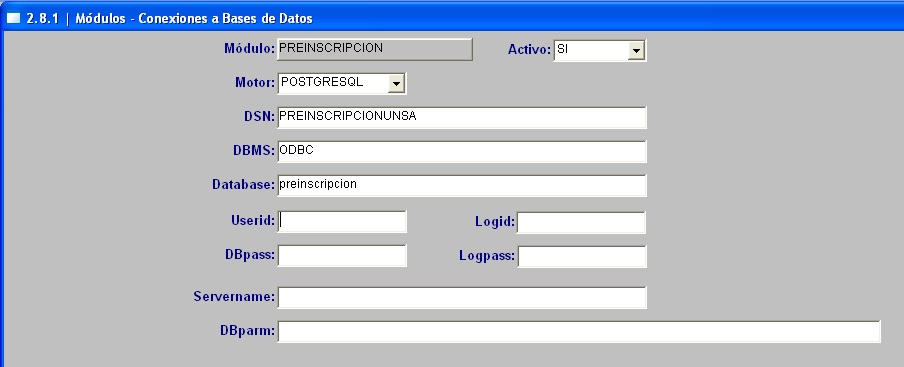Click the Database field with preinscripcion
904x367 pixels.
tap(462, 186)
